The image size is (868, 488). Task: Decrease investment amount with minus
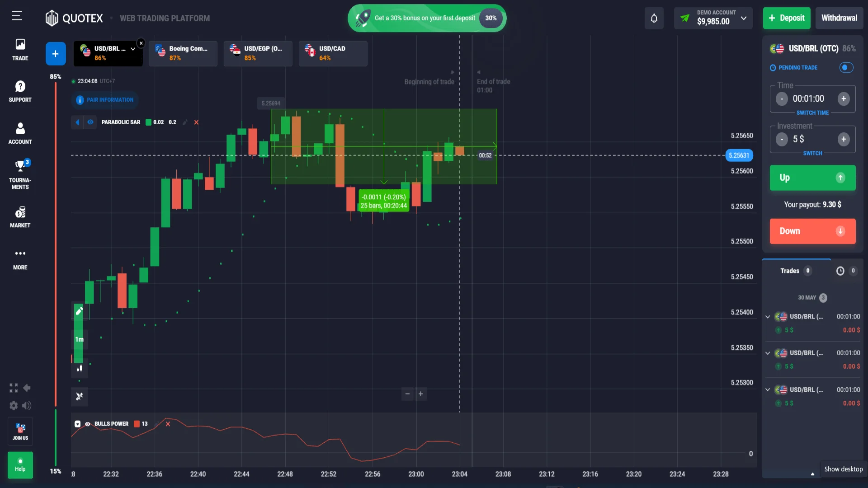[782, 139]
